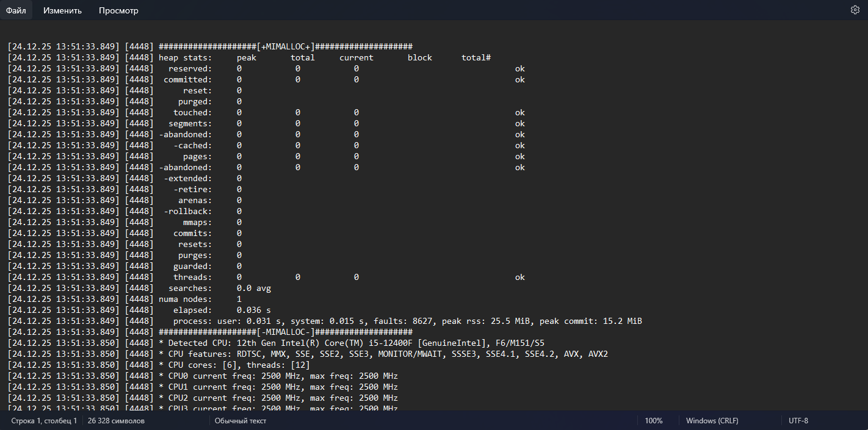868x430 pixels.
Task: Click the 'segments:' row label
Action: [190, 123]
